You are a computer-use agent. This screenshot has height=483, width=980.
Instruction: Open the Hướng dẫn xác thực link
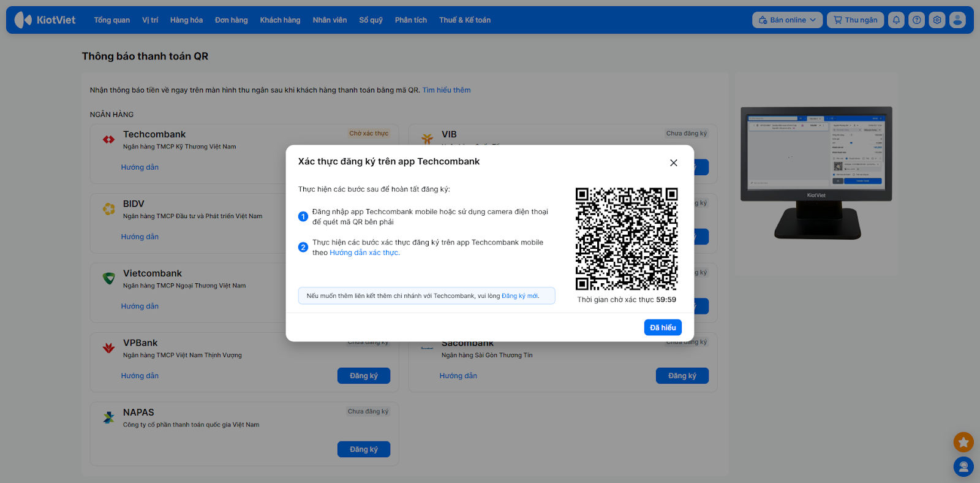[x=364, y=253]
